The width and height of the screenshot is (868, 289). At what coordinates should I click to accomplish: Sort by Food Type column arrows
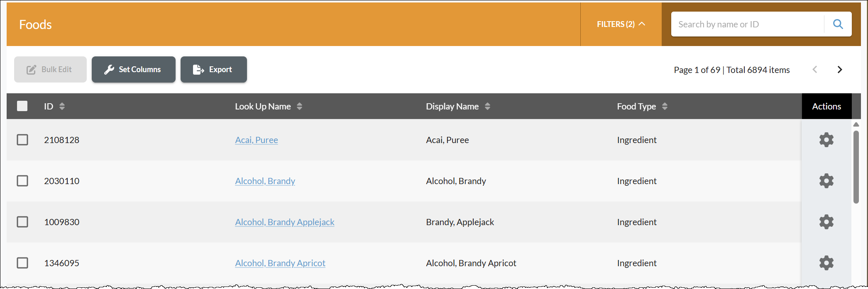(665, 106)
